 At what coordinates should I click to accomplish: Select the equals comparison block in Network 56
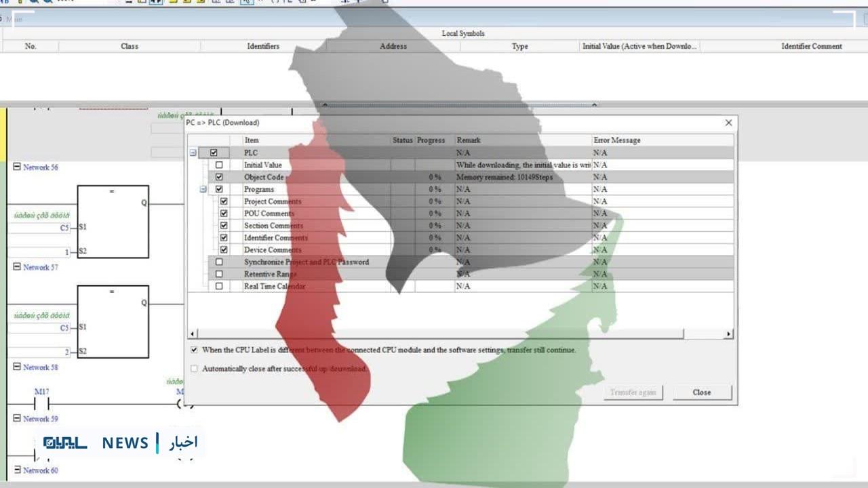coord(113,222)
